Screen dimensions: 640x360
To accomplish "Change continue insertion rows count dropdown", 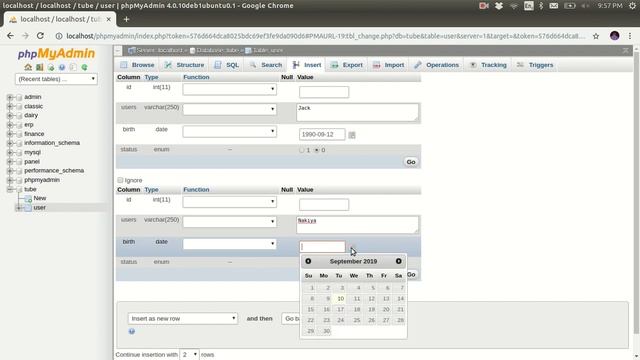I will (189, 354).
